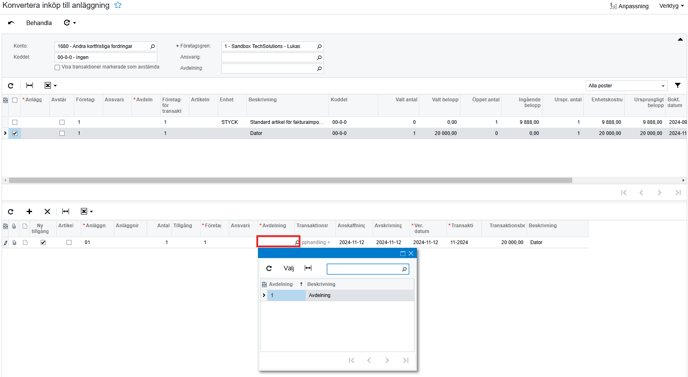Open lookup for the Företagsgren field
Viewport: 688px width, 377px height.
tap(319, 46)
